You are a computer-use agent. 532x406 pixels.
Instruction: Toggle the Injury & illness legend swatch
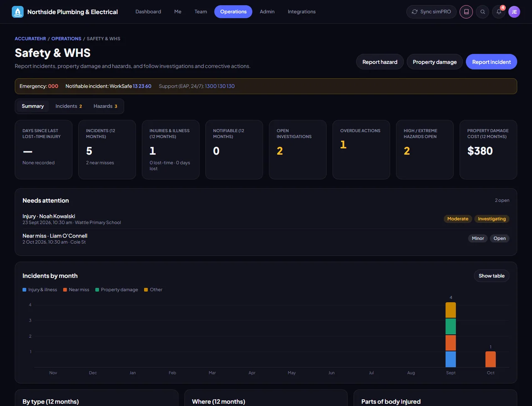pos(24,290)
